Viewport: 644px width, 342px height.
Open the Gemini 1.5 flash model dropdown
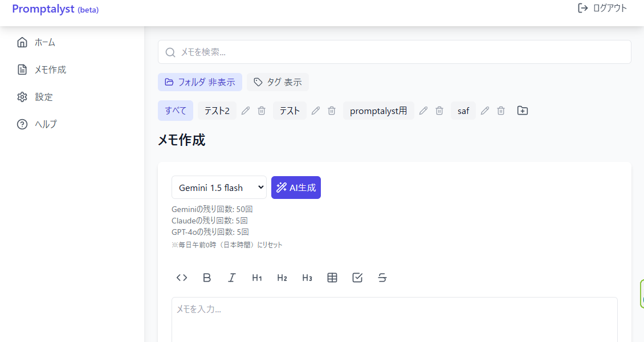click(x=219, y=188)
